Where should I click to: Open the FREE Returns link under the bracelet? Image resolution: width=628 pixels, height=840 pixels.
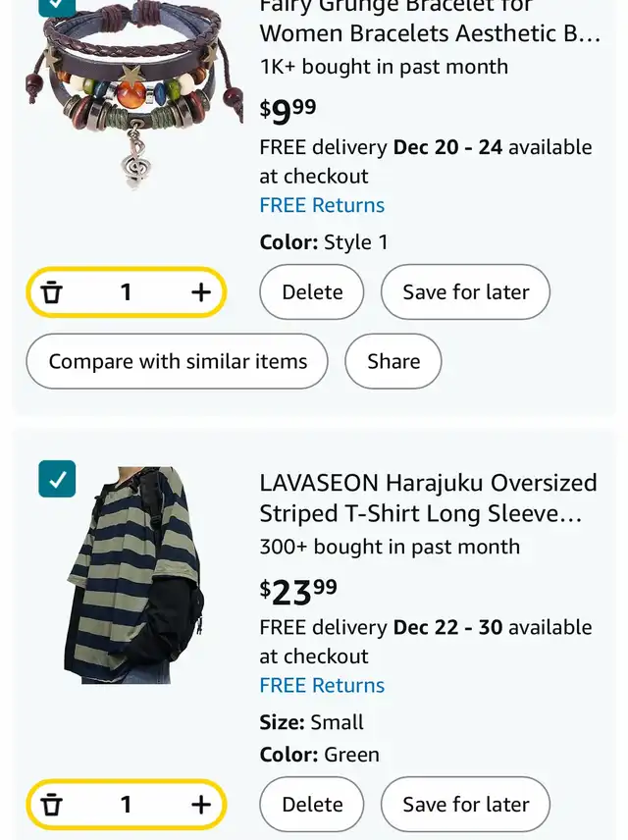(322, 205)
